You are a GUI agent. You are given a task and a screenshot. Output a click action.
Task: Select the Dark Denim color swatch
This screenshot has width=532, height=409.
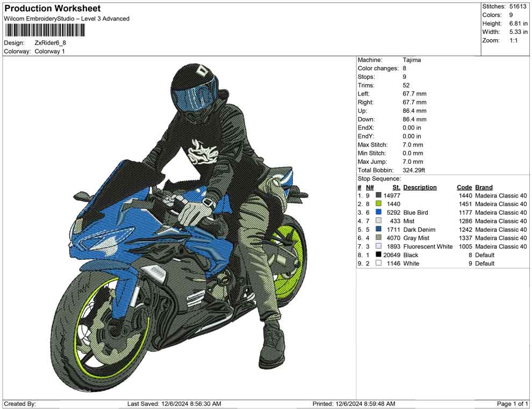379,229
